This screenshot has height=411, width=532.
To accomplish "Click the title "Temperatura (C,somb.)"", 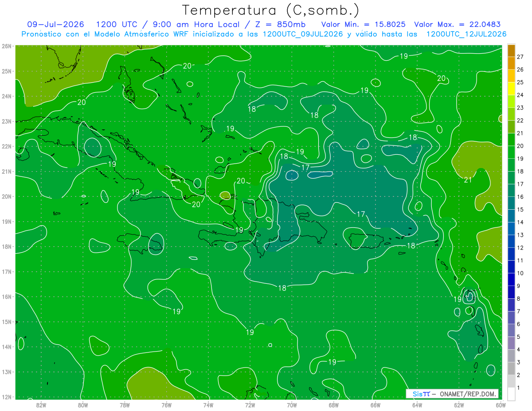I will point(271,10).
